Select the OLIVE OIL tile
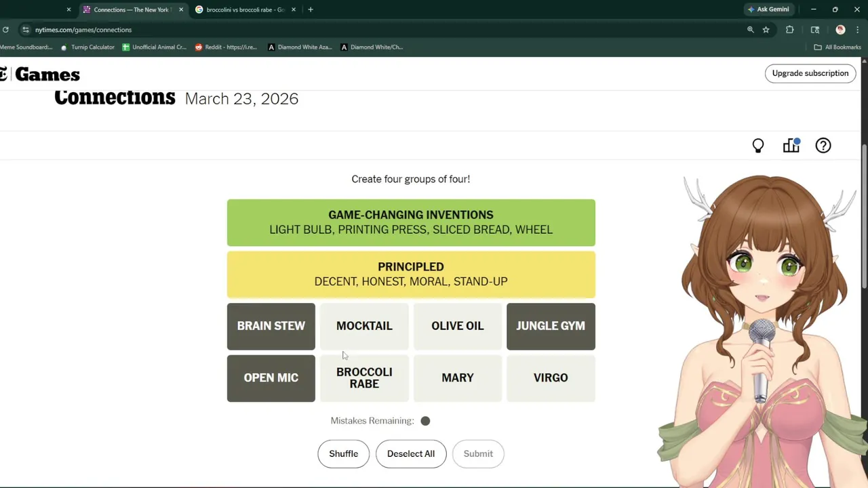The width and height of the screenshot is (868, 488). (x=458, y=326)
